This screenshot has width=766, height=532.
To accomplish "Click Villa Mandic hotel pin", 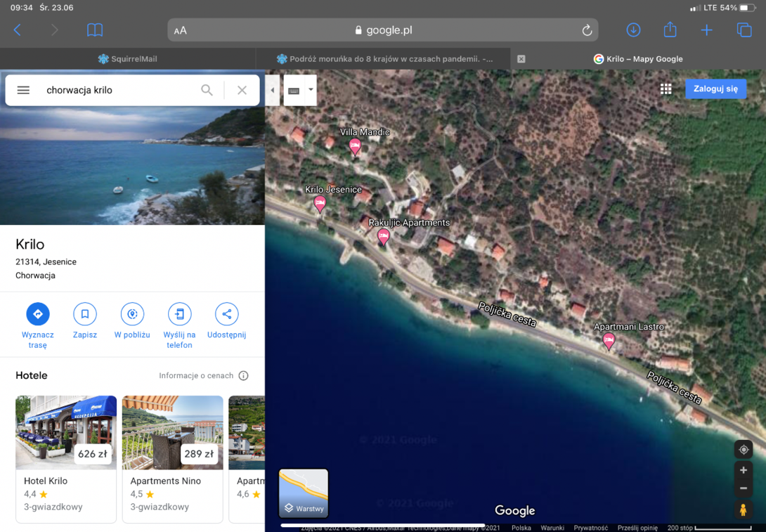I will point(355,147).
